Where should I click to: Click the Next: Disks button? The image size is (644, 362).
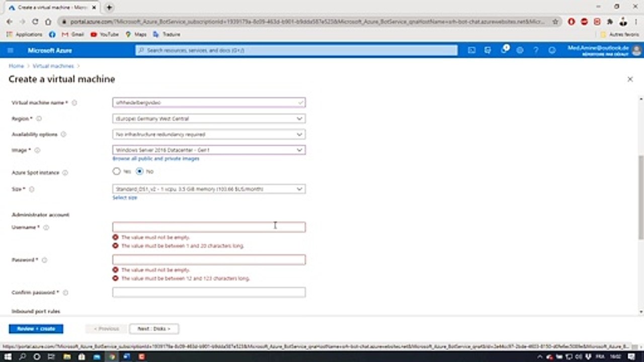[154, 329]
